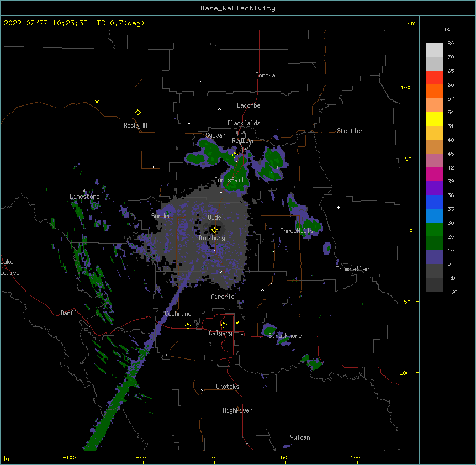Click the yellow v marker east of Calgary diamond
Image resolution: width=476 pixels, height=465 pixels.
pos(237,323)
